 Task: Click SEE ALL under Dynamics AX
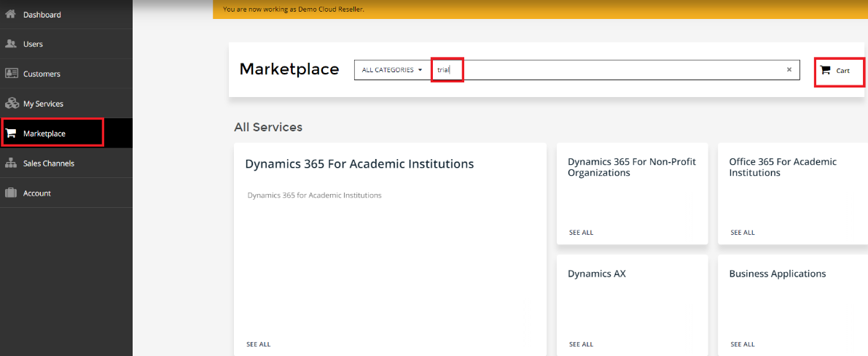point(582,344)
